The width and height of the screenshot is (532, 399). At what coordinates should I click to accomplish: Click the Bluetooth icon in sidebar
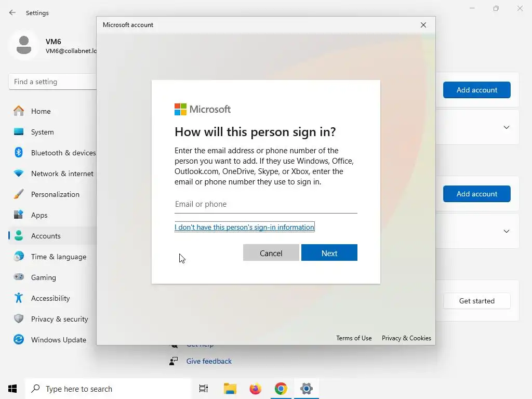(x=19, y=152)
